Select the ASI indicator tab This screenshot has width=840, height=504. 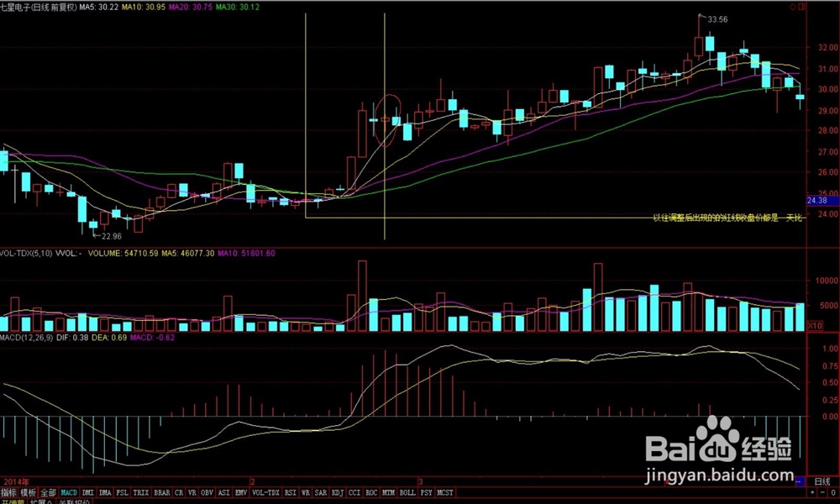[x=224, y=493]
